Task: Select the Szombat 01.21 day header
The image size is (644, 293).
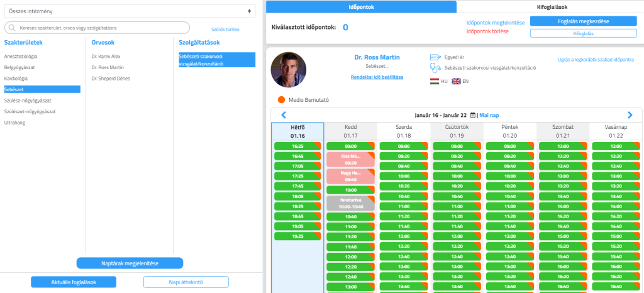Action: click(563, 131)
